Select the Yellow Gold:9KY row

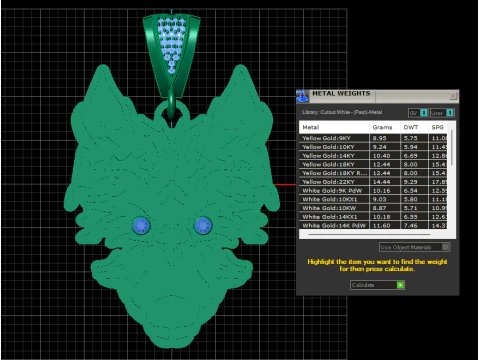(373, 138)
